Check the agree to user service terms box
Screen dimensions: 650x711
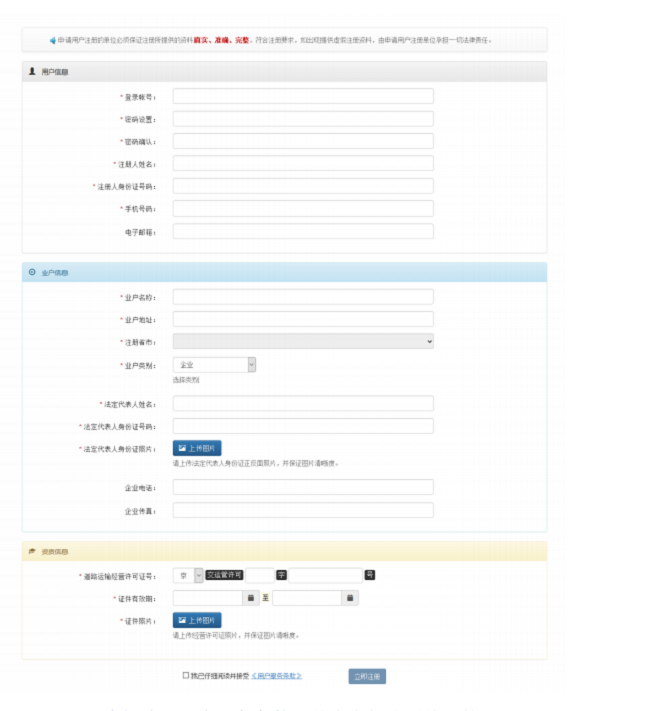186,676
